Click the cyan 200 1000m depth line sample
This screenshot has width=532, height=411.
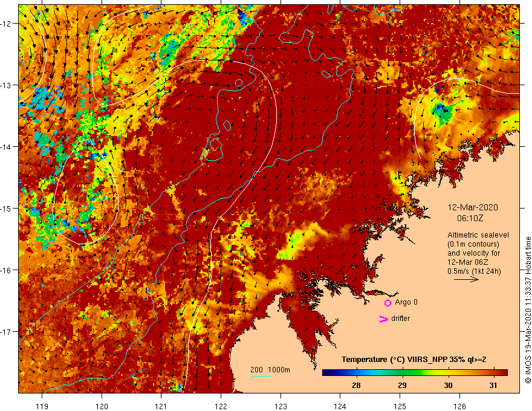point(261,376)
